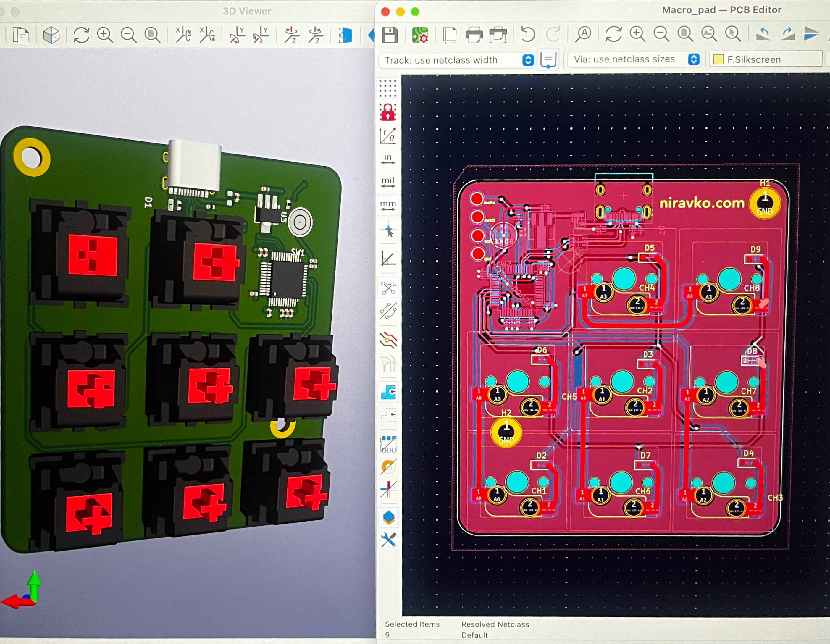
Task: Rotate the 3D view around the Z axis
Action: click(x=293, y=36)
